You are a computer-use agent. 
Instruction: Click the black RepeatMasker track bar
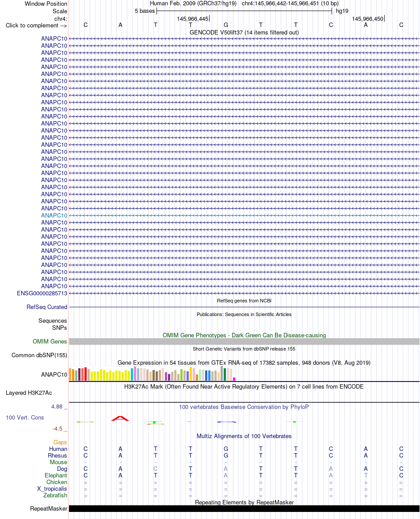click(244, 509)
